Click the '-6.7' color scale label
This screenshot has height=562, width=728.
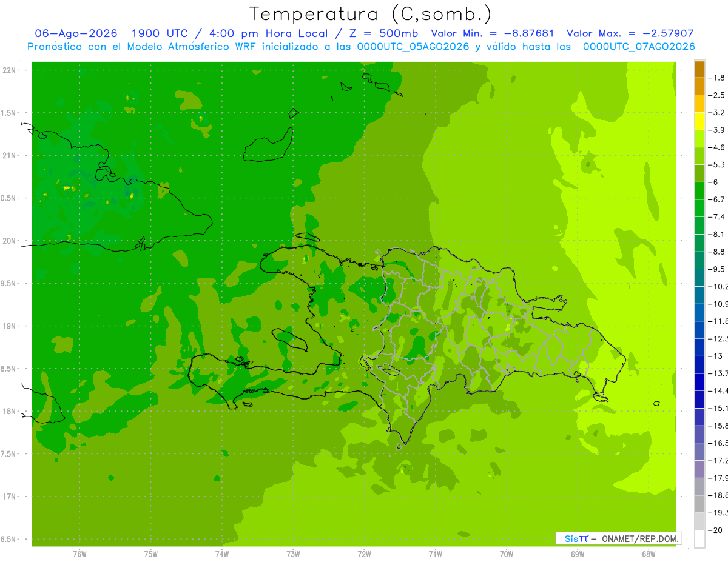point(718,199)
